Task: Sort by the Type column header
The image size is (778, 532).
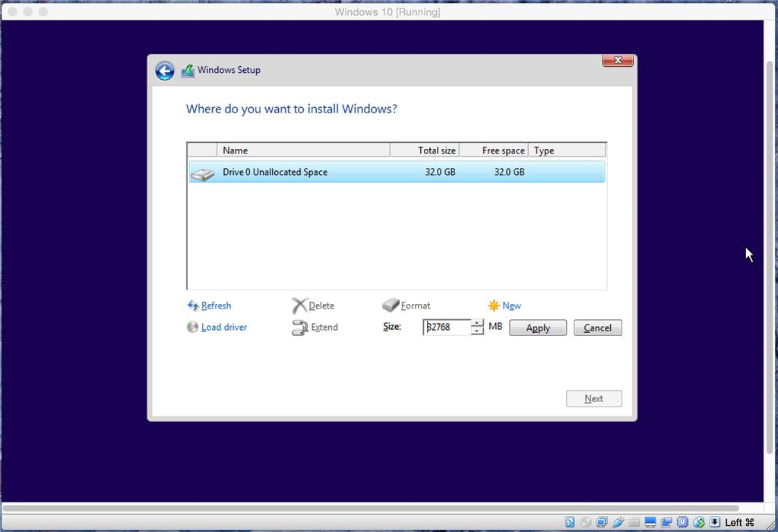Action: tap(567, 150)
